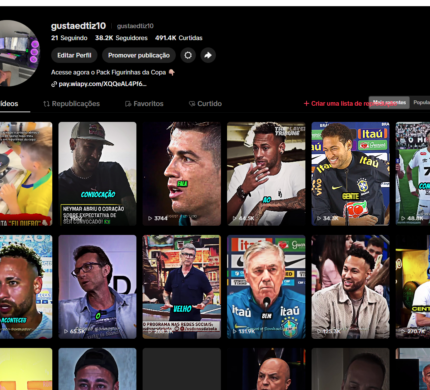This screenshot has width=430, height=390.
Task: Open the Republicações tab
Action: (72, 104)
